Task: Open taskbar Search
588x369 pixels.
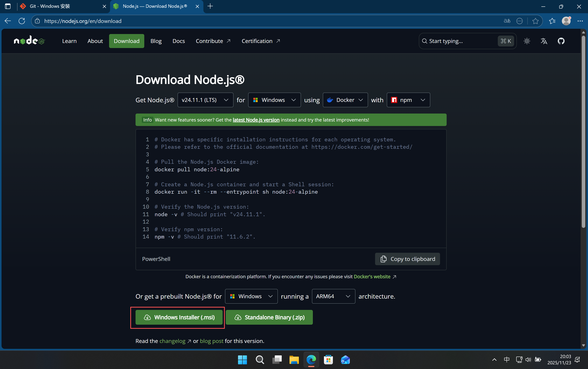Action: [260, 359]
